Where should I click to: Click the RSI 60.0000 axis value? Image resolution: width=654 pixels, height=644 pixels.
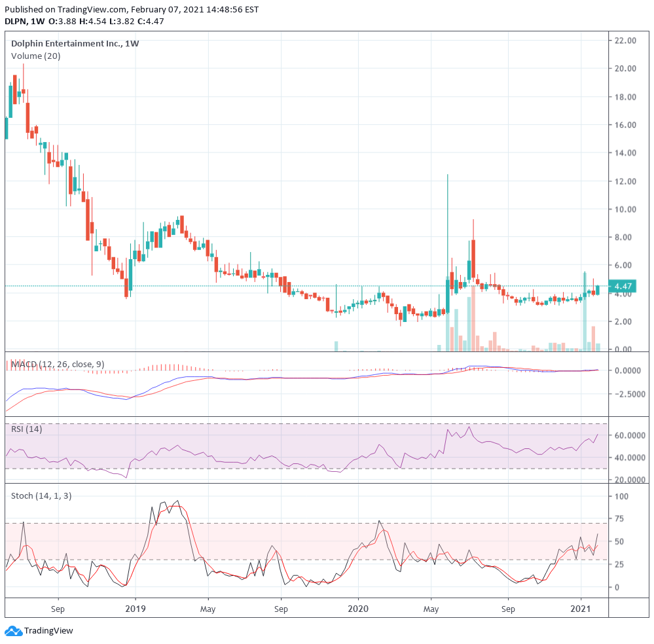tap(630, 435)
